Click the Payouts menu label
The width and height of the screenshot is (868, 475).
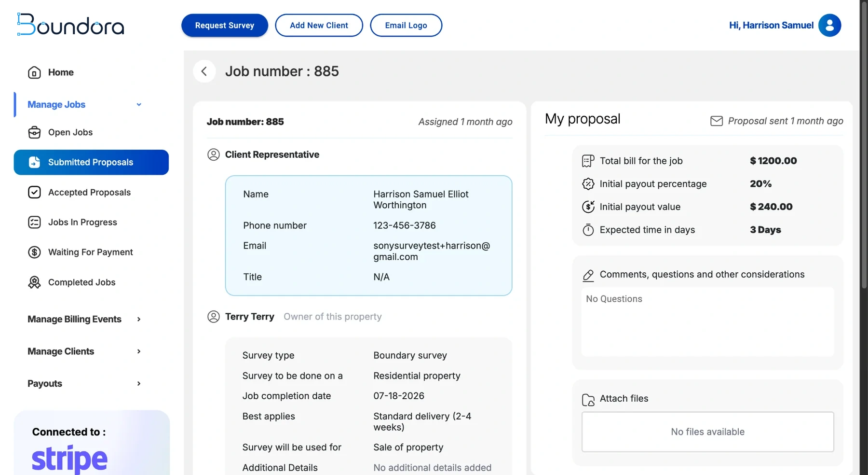point(45,384)
